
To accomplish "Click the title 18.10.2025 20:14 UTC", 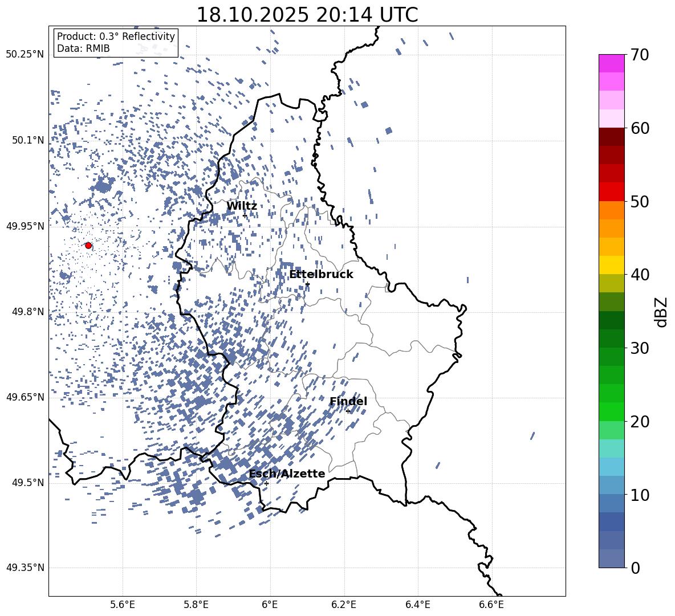I will [x=307, y=15].
